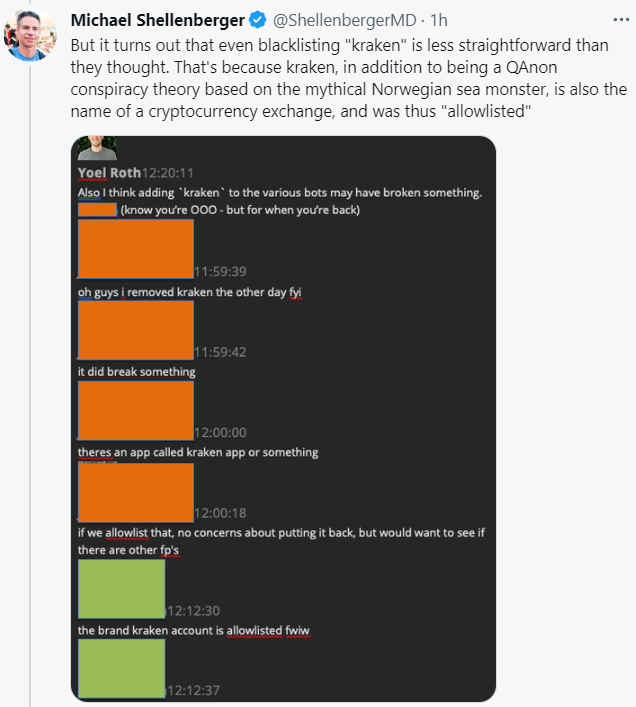This screenshot has width=636, height=707.
Task: Click the green block timestamped 12:12:37
Action: point(121,668)
